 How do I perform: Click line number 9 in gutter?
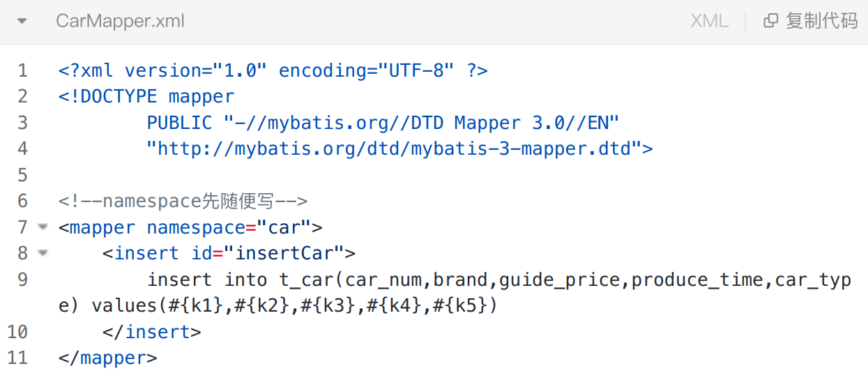(22, 280)
